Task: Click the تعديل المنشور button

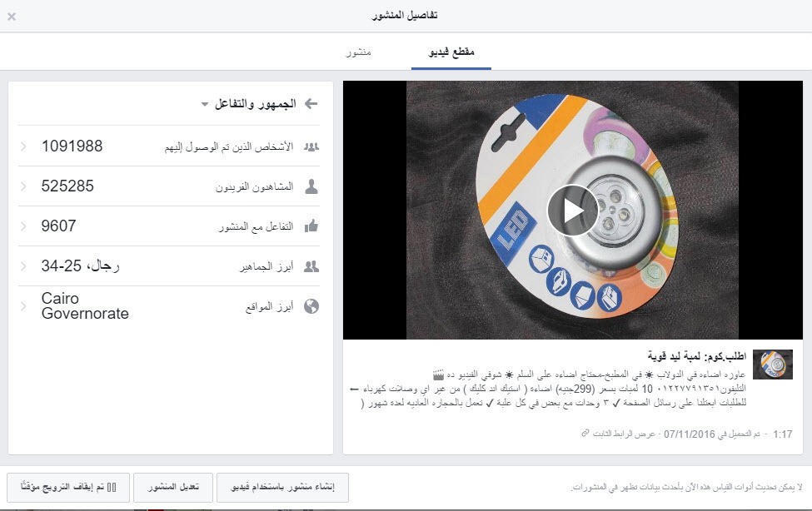Action: coord(173,487)
